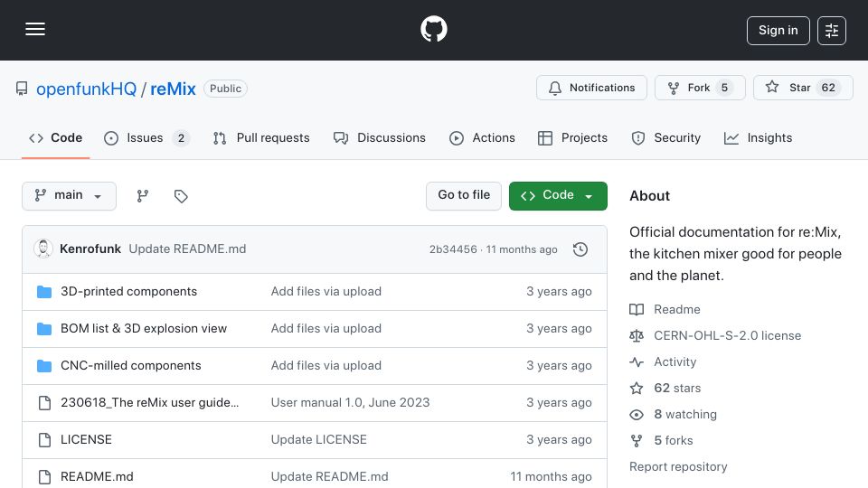Click the Go to file button
Screen dimensions: 868x488
tap(464, 196)
